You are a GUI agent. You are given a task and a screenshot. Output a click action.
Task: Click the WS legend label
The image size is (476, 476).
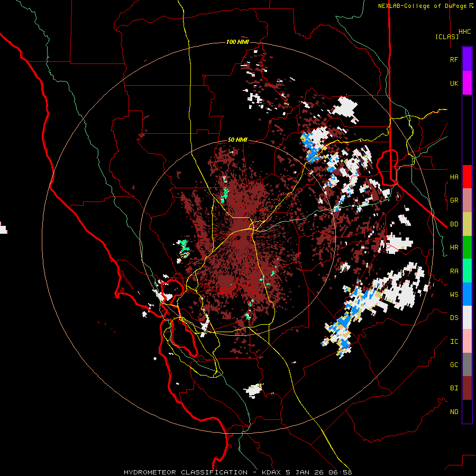(454, 295)
